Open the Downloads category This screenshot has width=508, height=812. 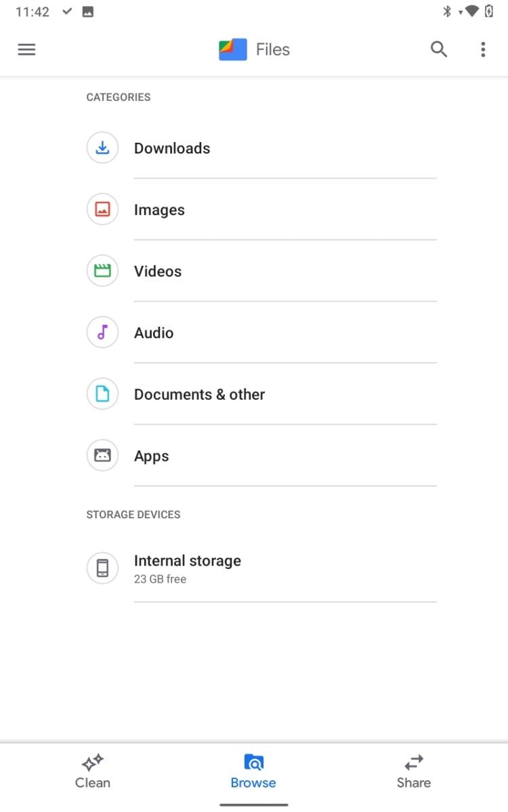click(x=172, y=148)
